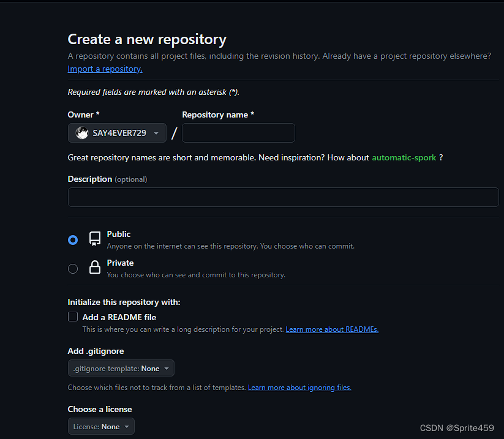Click the dropdown caret on the Owner selector
The width and height of the screenshot is (504, 439).
[157, 133]
